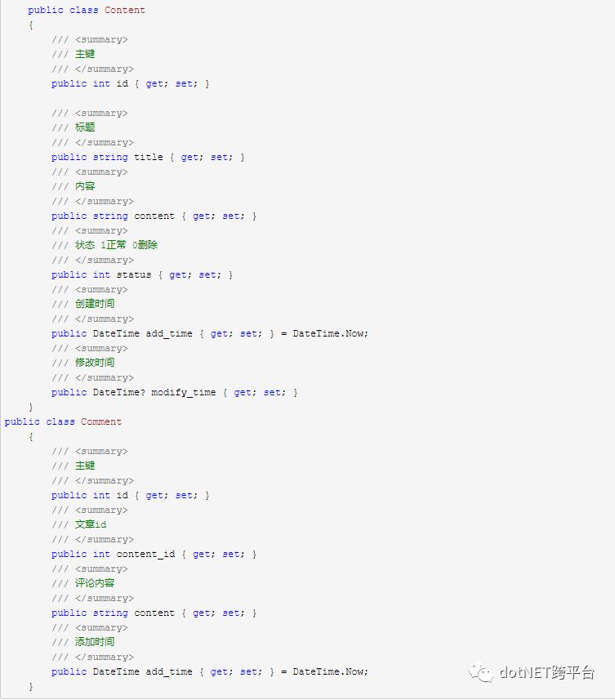
Task: Click the "修改时间" comment text
Action: [x=95, y=363]
